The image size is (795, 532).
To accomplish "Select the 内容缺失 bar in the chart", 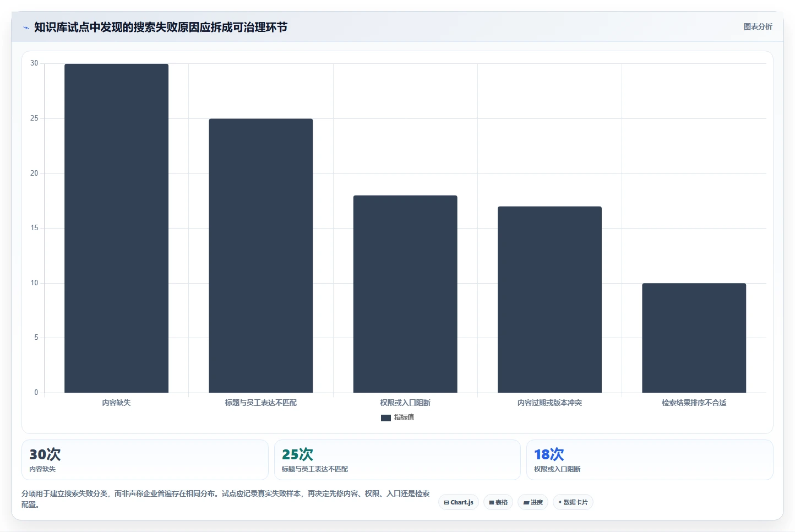I will pyautogui.click(x=116, y=228).
